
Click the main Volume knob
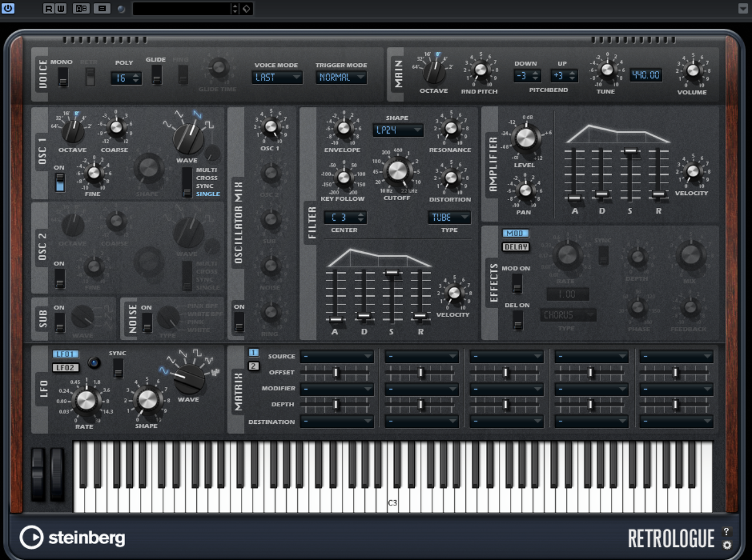(693, 70)
